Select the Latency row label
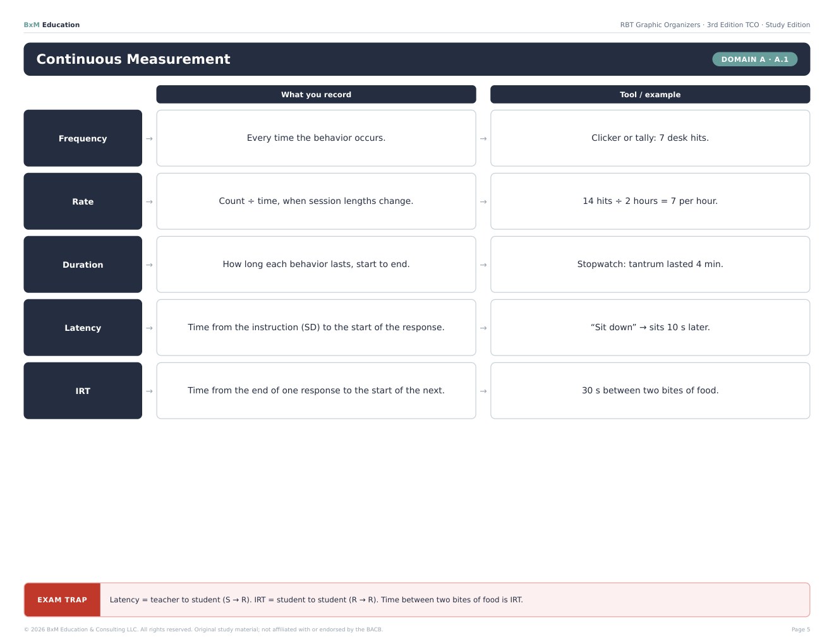The image size is (834, 644). pyautogui.click(x=83, y=328)
